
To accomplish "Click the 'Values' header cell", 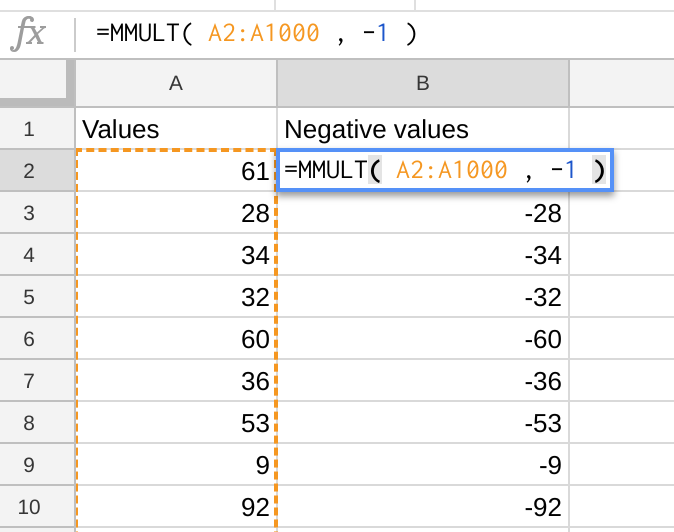I will tap(176, 129).
